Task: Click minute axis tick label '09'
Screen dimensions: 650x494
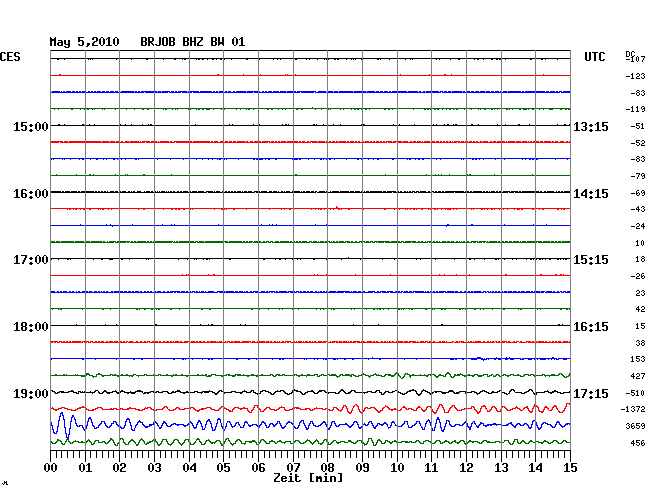Action: coord(362,467)
